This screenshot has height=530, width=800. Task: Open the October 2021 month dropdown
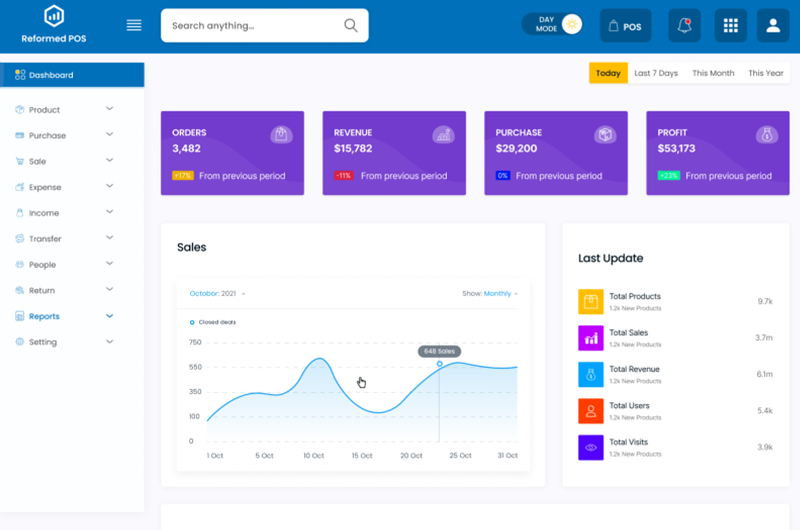(x=217, y=293)
